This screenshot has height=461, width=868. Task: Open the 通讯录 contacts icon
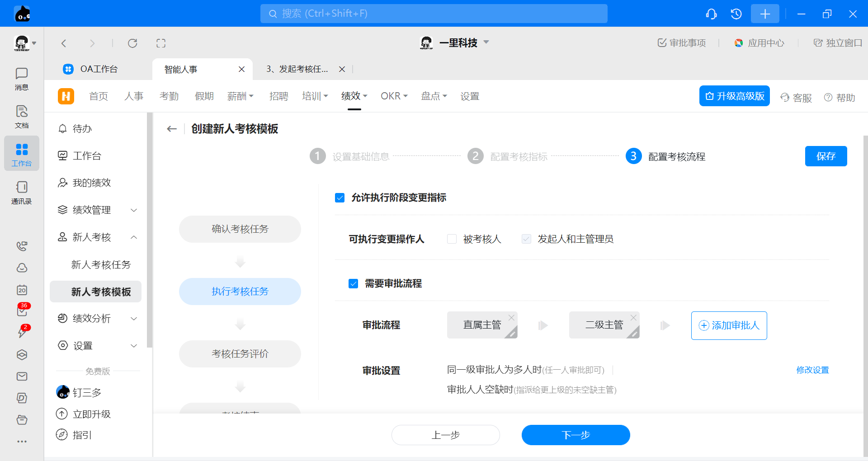21,193
